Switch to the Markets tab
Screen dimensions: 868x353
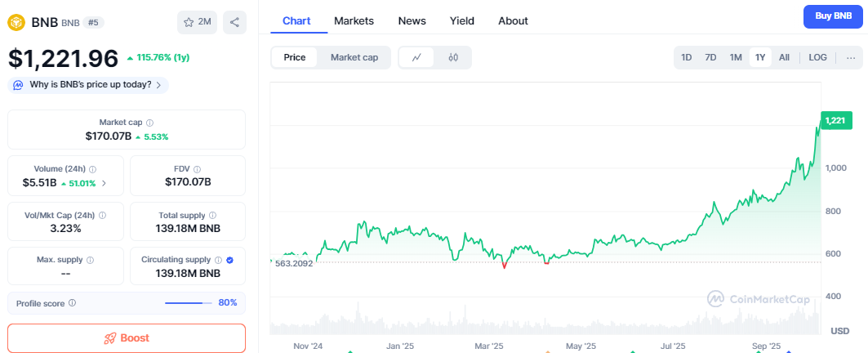[x=354, y=20]
